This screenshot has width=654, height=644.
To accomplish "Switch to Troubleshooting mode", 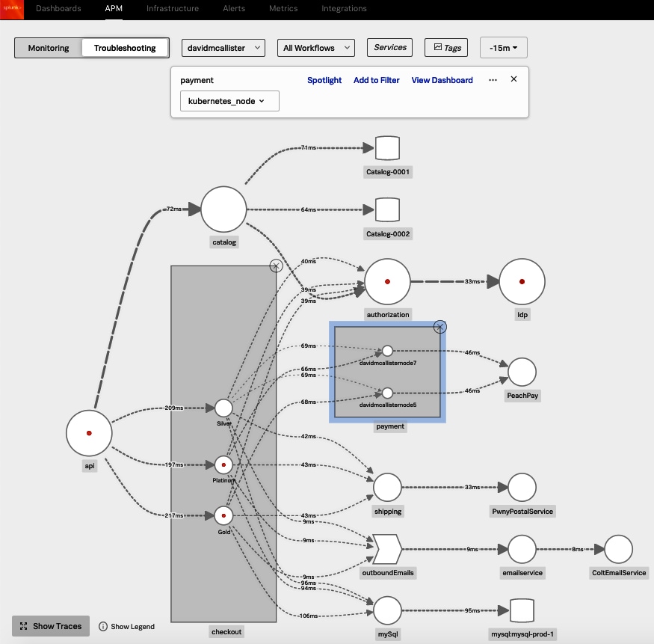I will tap(125, 48).
